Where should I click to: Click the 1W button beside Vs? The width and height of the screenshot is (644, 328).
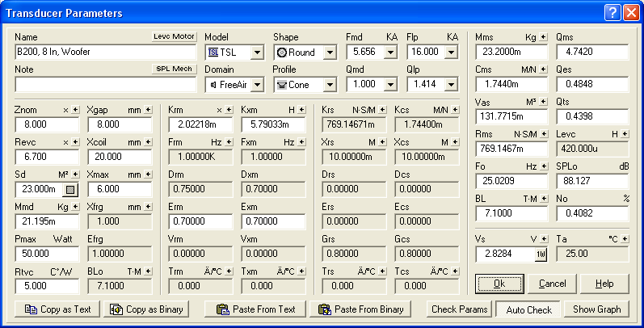point(541,254)
